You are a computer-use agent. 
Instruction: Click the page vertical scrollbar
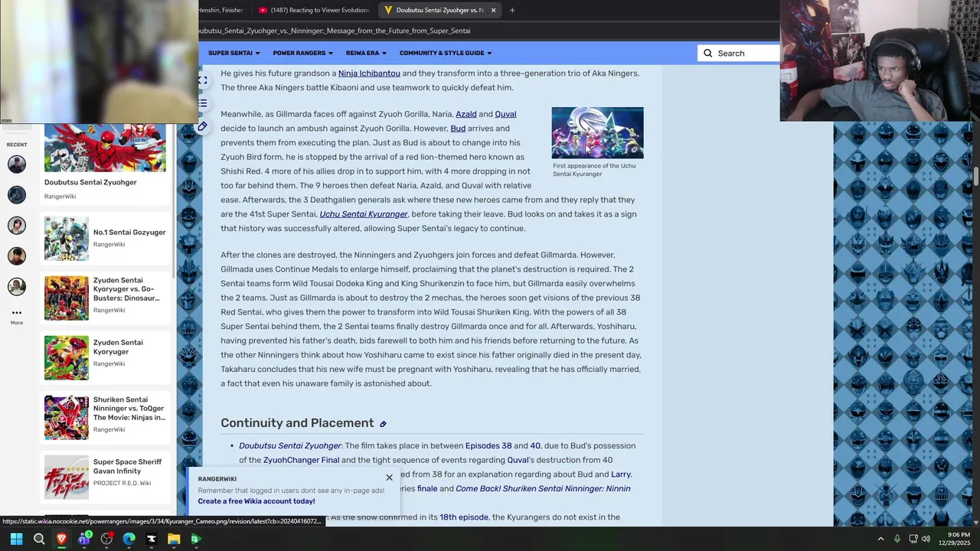[x=976, y=175]
